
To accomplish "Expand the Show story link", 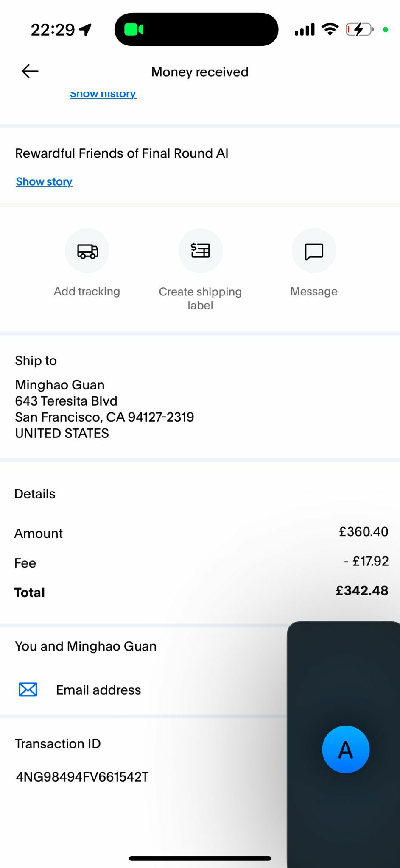I will (44, 181).
